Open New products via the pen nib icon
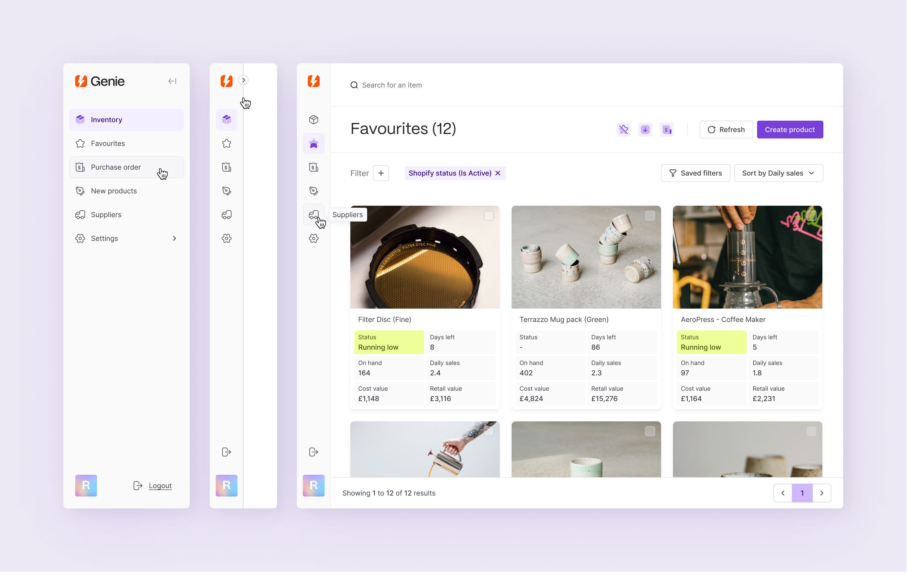 226,191
